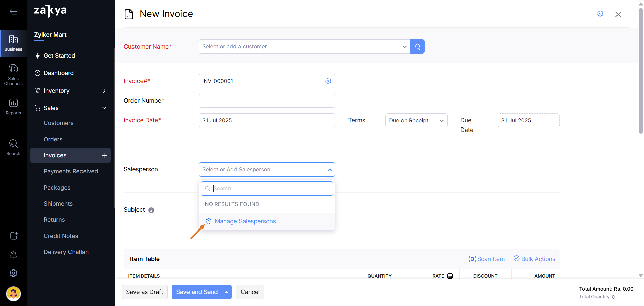Click the Save as Draft button

point(145,292)
